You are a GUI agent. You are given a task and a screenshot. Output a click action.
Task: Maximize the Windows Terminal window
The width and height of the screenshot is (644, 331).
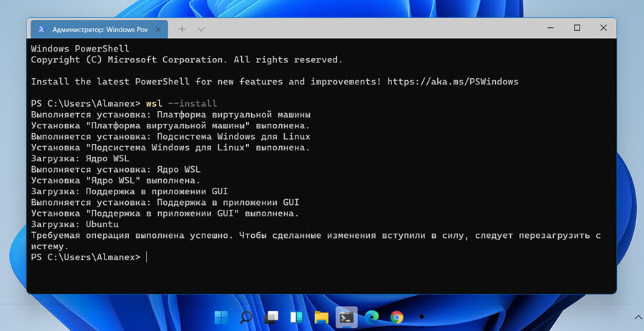577,28
